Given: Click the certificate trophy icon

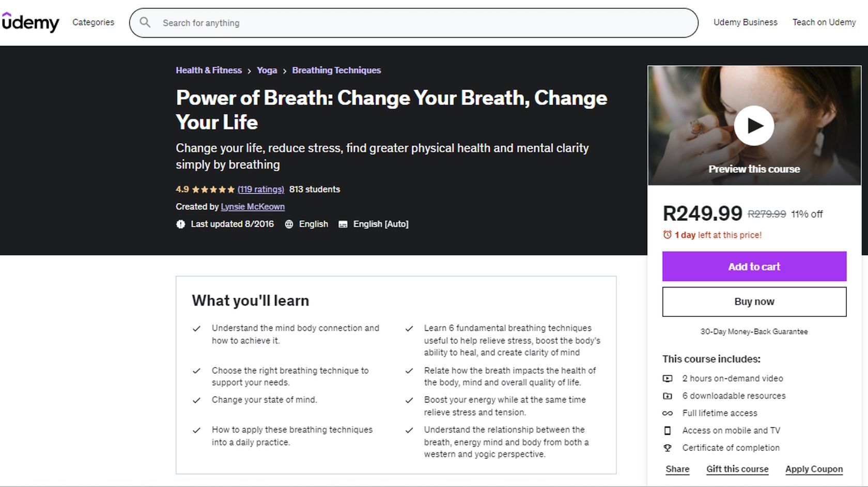Looking at the screenshot, I should coord(668,448).
